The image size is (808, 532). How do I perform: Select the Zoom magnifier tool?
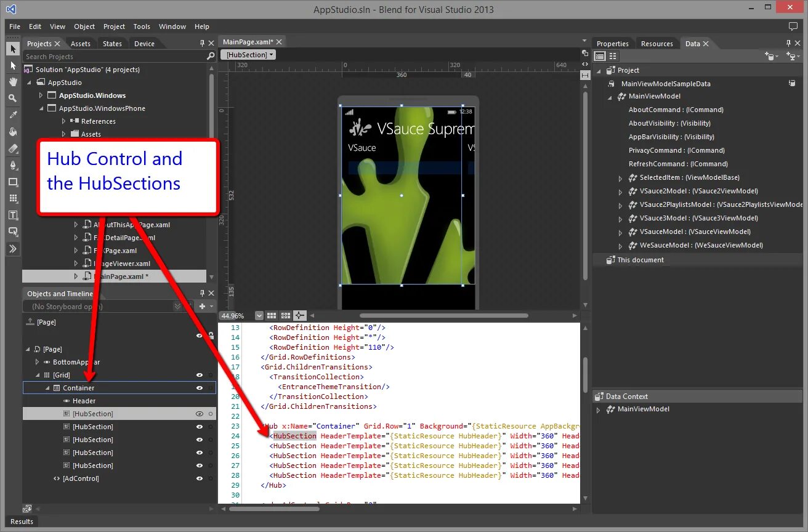13,99
